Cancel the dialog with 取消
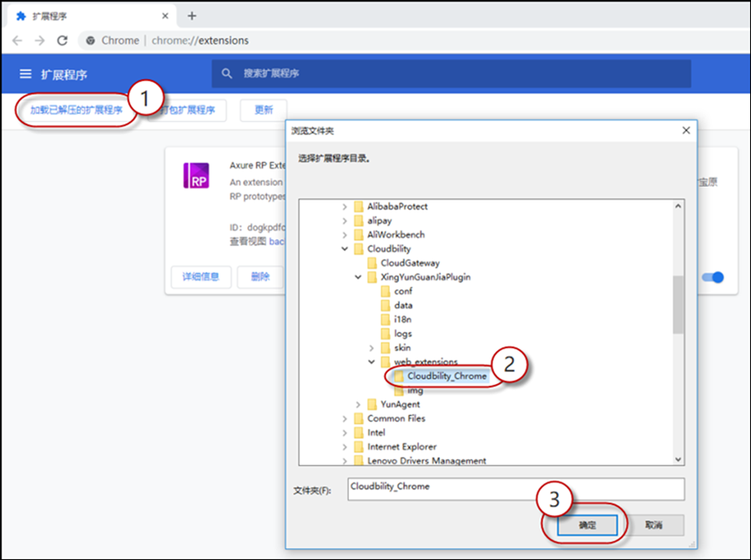Viewport: 751px width, 560px height. click(x=653, y=525)
